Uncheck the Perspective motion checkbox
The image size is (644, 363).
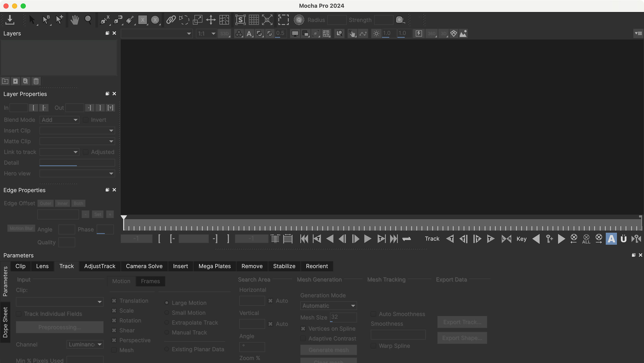[x=114, y=340]
